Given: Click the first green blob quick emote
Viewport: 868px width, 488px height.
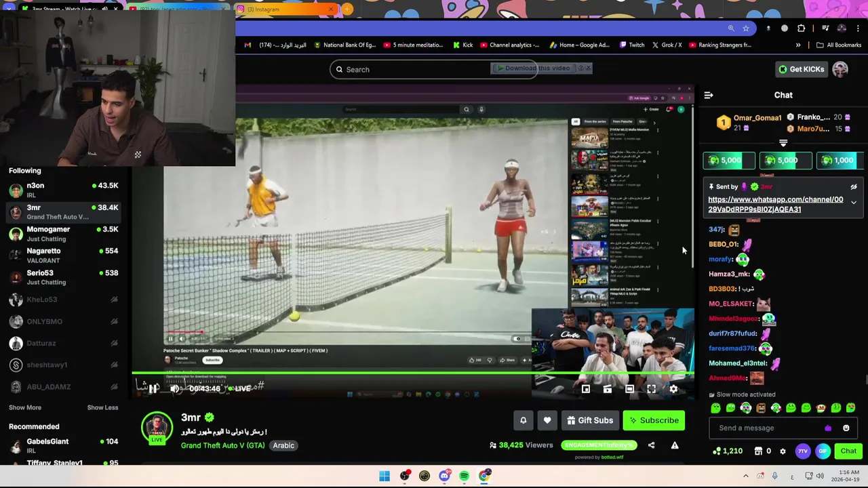Looking at the screenshot, I should click(715, 408).
